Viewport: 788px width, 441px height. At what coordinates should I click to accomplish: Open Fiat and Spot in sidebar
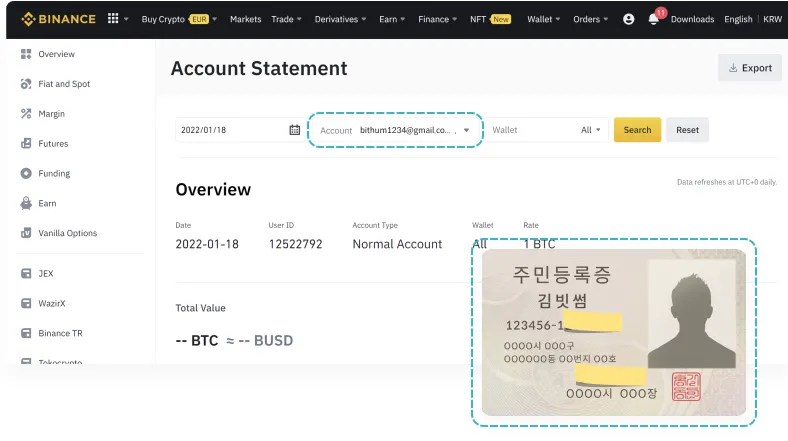tap(64, 84)
